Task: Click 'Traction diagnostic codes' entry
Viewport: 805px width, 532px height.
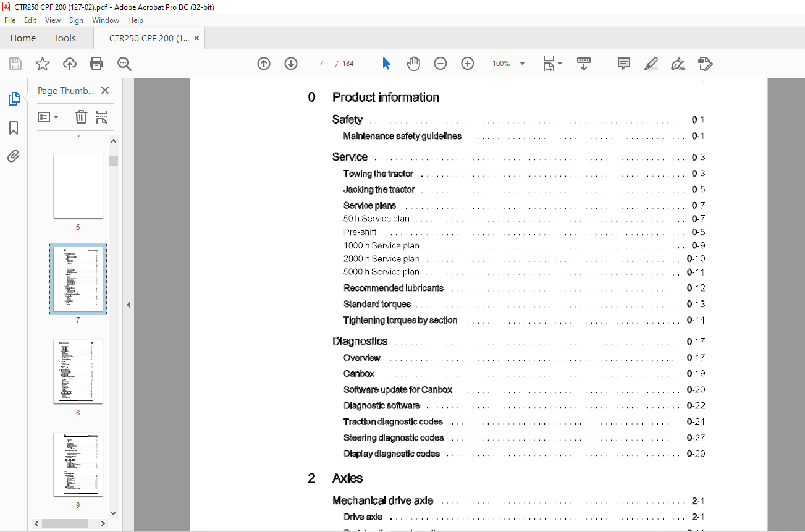Action: 393,422
